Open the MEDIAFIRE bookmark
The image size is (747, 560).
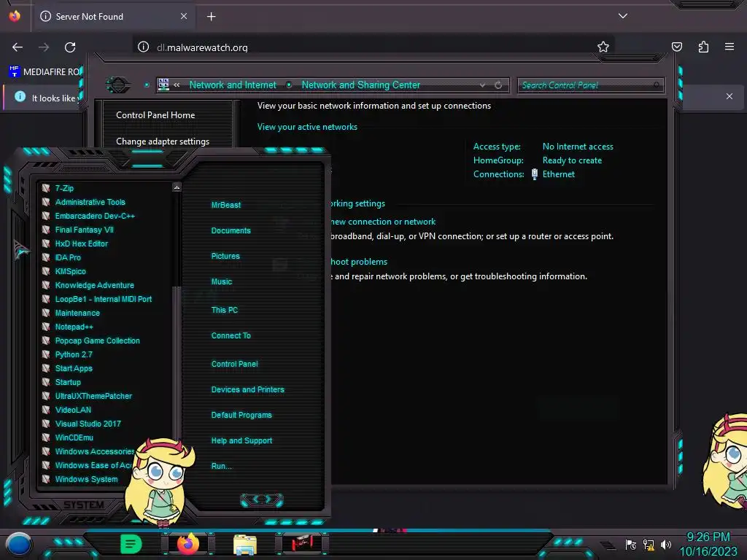pyautogui.click(x=46, y=72)
